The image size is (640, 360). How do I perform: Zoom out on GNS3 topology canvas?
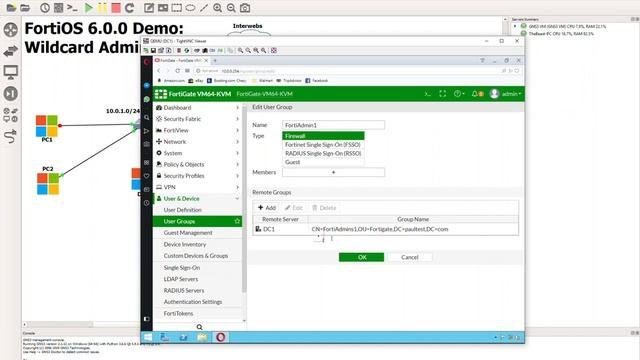click(231, 8)
